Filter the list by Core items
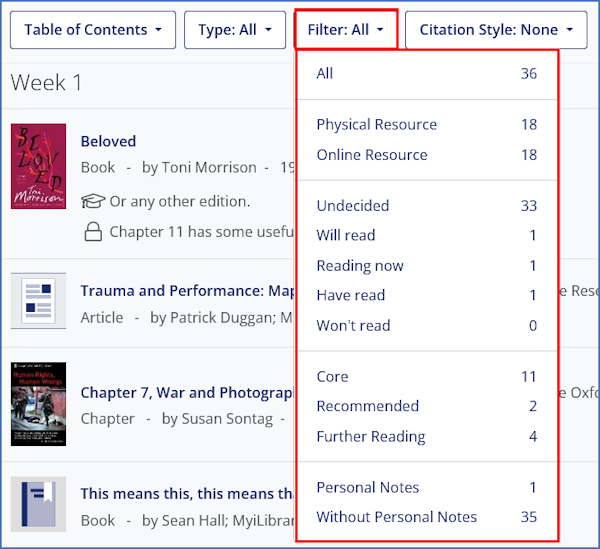Viewport: 600px width, 549px height. point(332,377)
